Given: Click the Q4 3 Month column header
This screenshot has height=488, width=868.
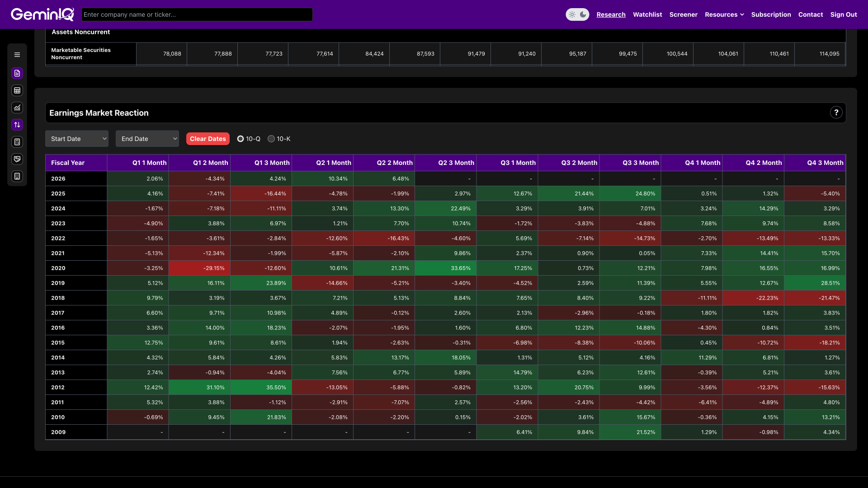Looking at the screenshot, I should [x=815, y=163].
